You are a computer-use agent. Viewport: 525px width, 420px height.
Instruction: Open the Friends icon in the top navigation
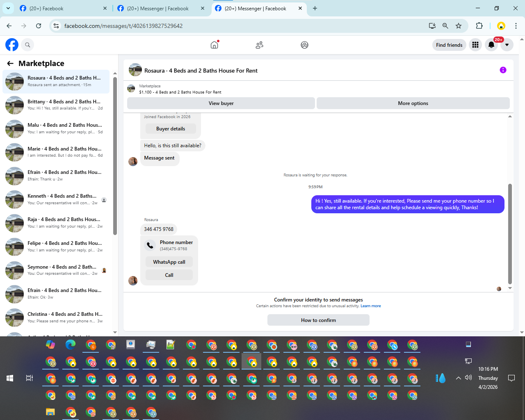coord(259,45)
